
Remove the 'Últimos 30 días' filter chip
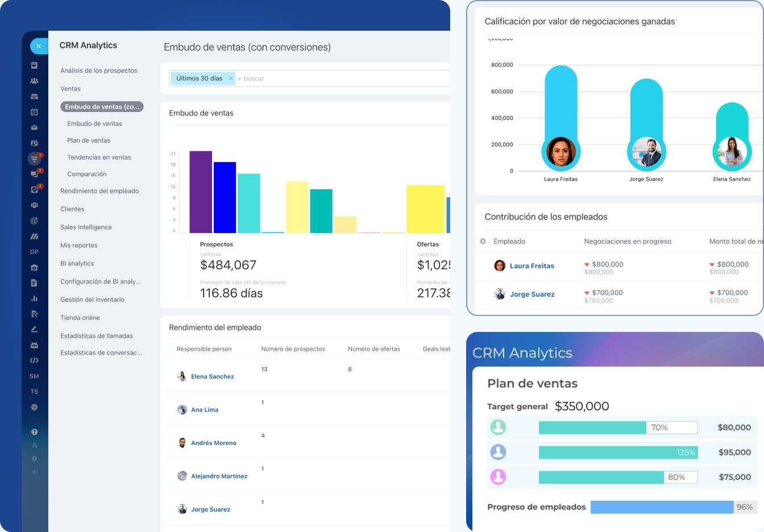pyautogui.click(x=231, y=78)
